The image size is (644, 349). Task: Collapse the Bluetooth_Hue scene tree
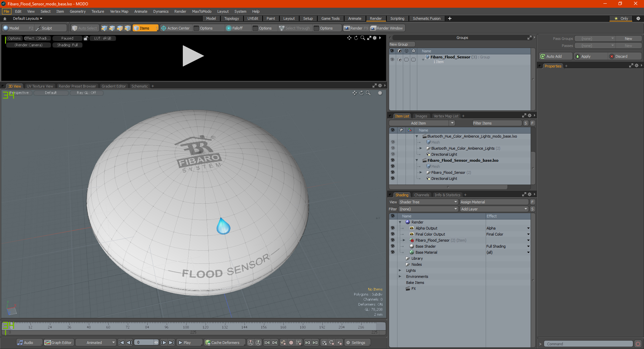(x=417, y=136)
